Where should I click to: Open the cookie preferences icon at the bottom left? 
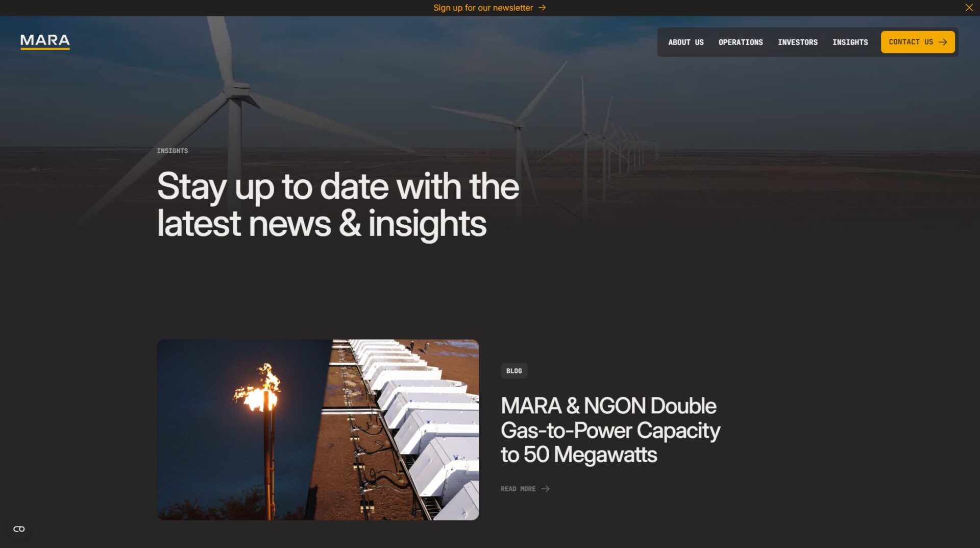click(x=19, y=529)
